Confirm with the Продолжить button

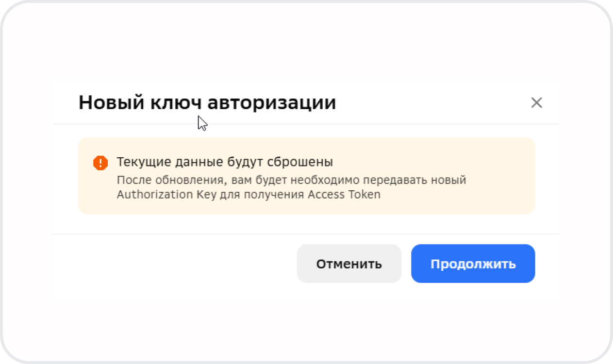click(473, 264)
